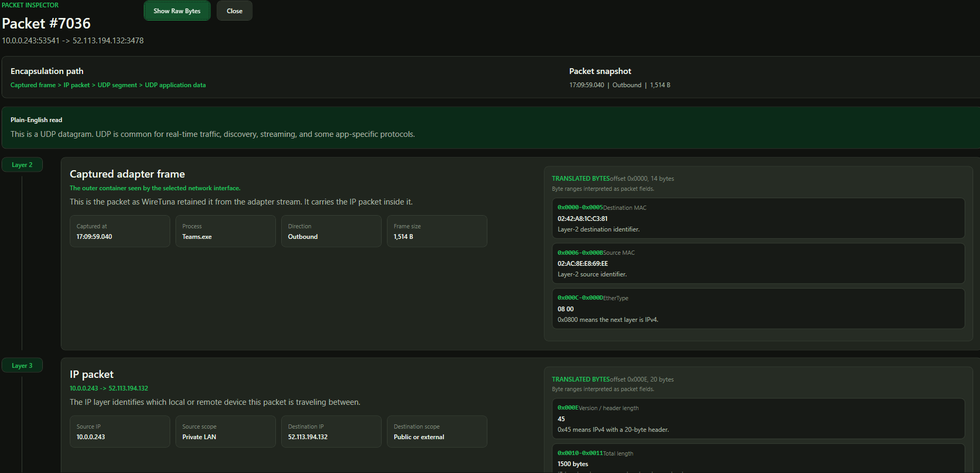The height and width of the screenshot is (473, 980).
Task: Select the IP packet heading
Action: (91, 374)
